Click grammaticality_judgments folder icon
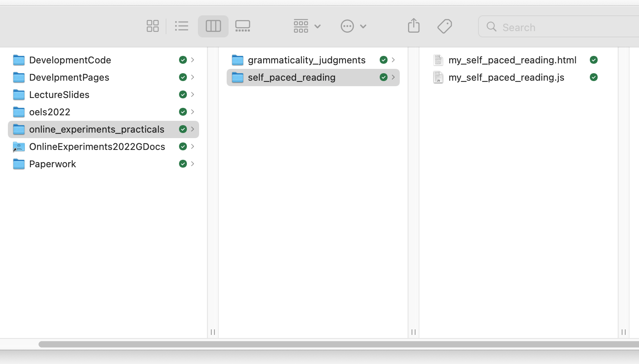Image resolution: width=639 pixels, height=364 pixels. click(238, 60)
